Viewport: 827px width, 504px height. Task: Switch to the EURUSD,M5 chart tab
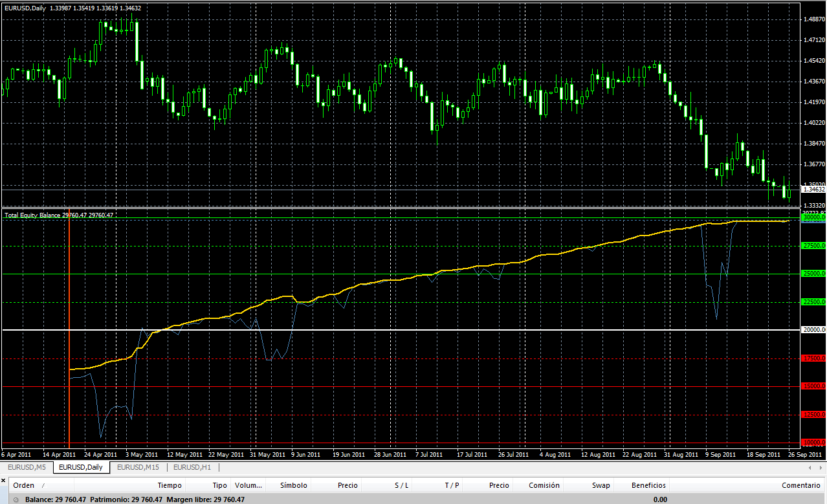[x=27, y=467]
